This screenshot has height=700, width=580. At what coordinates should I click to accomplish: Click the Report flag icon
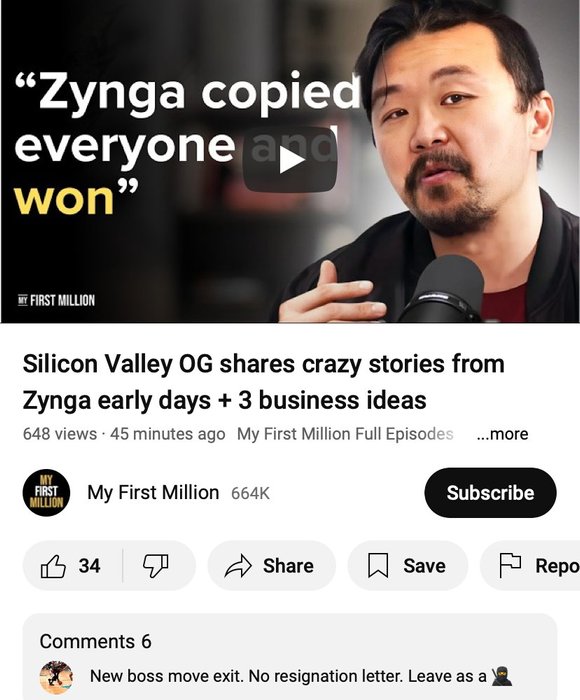click(x=510, y=566)
